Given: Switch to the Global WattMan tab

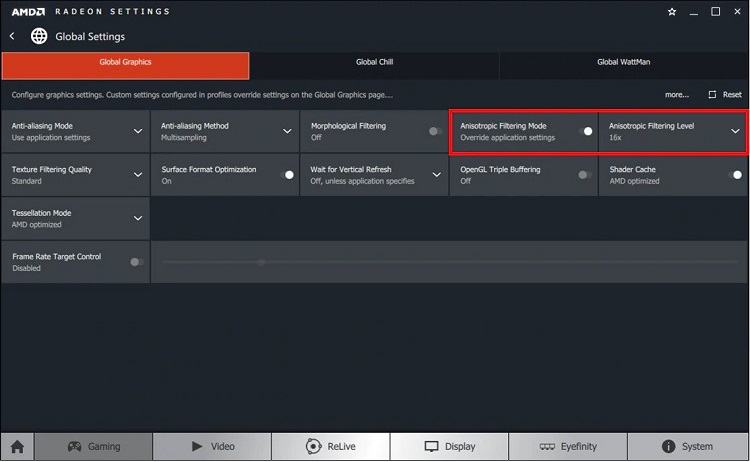Looking at the screenshot, I should [622, 62].
